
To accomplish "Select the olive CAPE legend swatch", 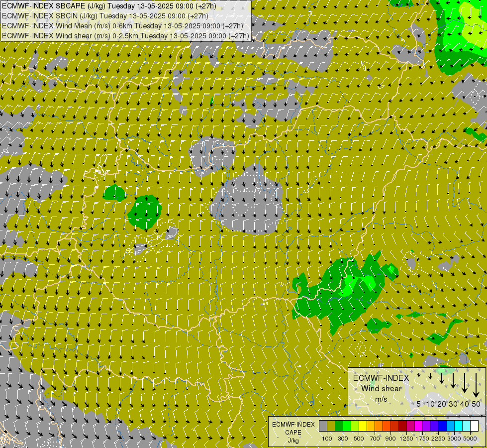I will pos(331,426).
